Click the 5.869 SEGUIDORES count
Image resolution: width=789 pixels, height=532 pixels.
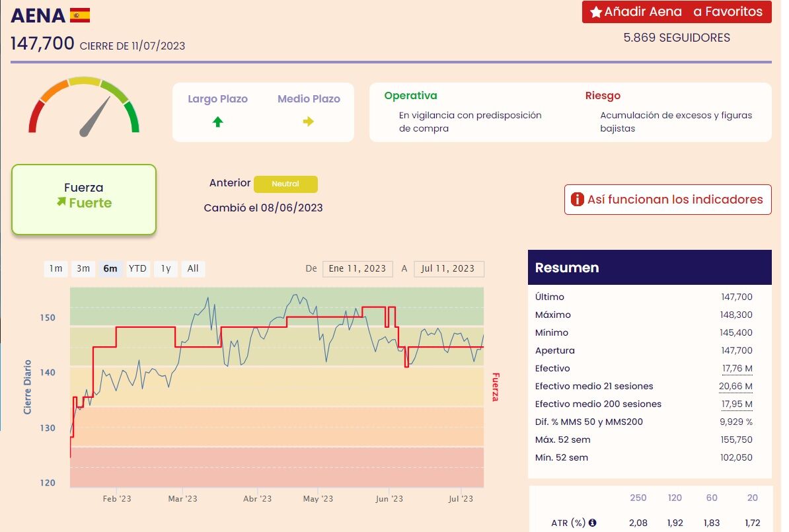coord(677,38)
